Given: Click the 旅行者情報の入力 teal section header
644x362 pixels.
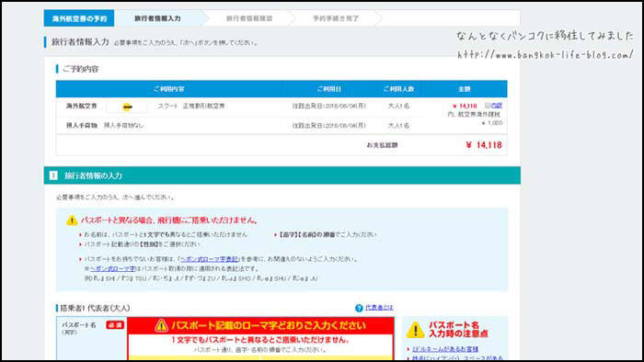Looking at the screenshot, I should [282, 175].
